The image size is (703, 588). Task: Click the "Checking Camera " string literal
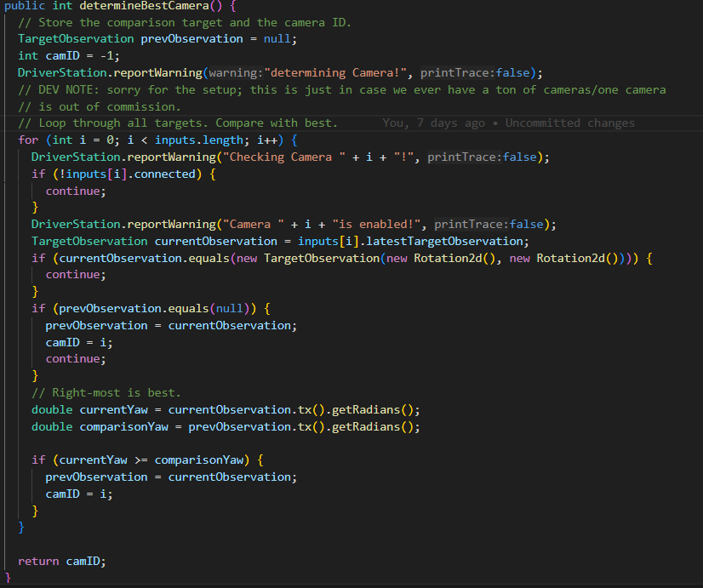tap(284, 157)
